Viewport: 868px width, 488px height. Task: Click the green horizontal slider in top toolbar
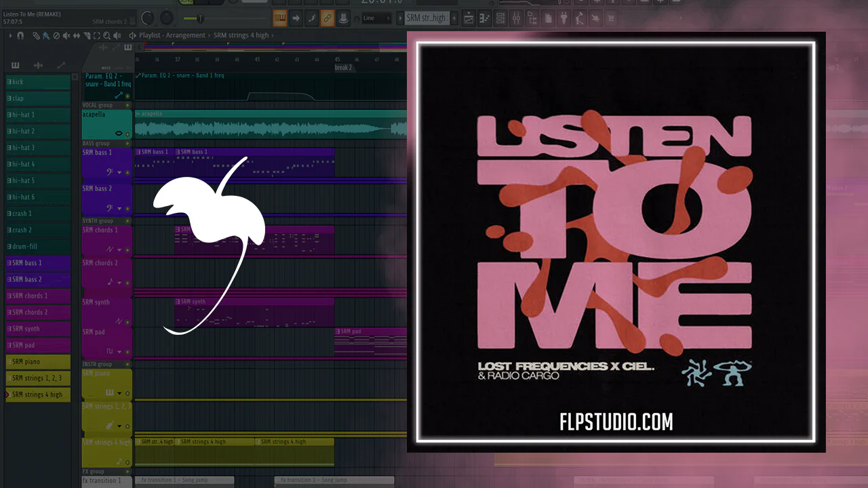200,18
